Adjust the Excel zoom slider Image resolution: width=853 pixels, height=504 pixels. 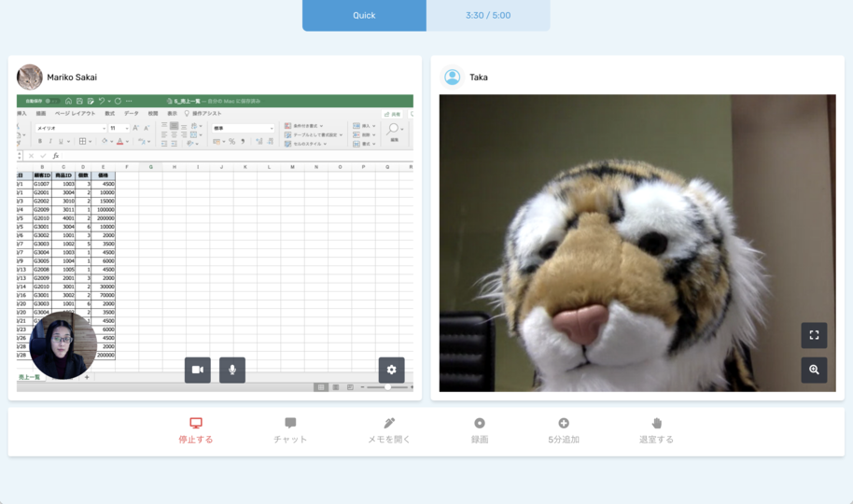point(387,387)
